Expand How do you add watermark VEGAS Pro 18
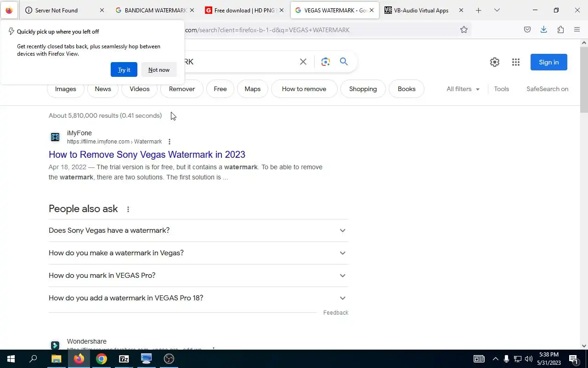 click(198, 298)
